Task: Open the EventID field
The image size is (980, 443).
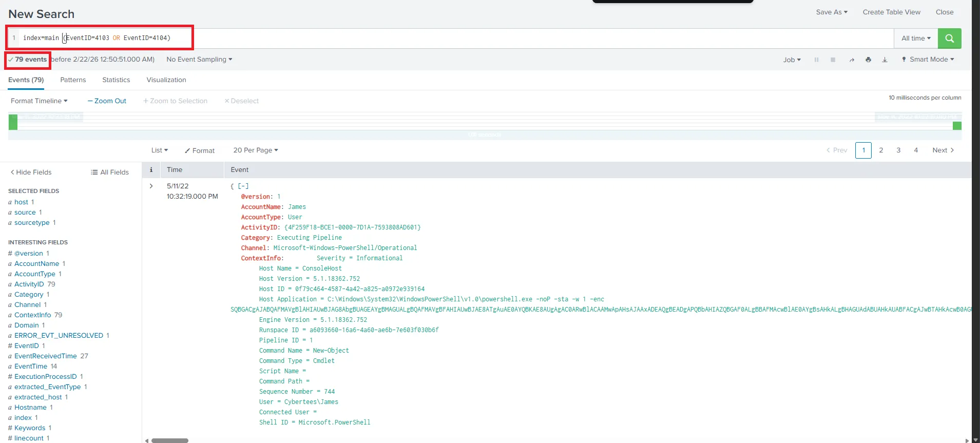Action: point(27,345)
